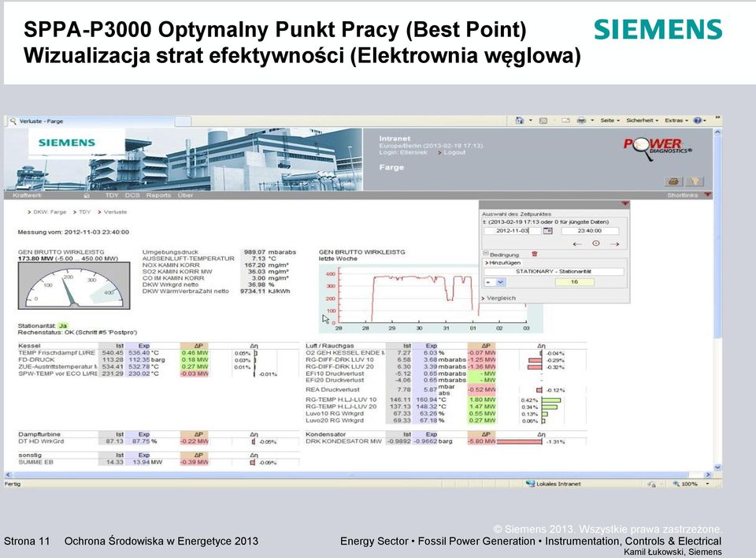Open the Über navigation menu

coord(185,195)
